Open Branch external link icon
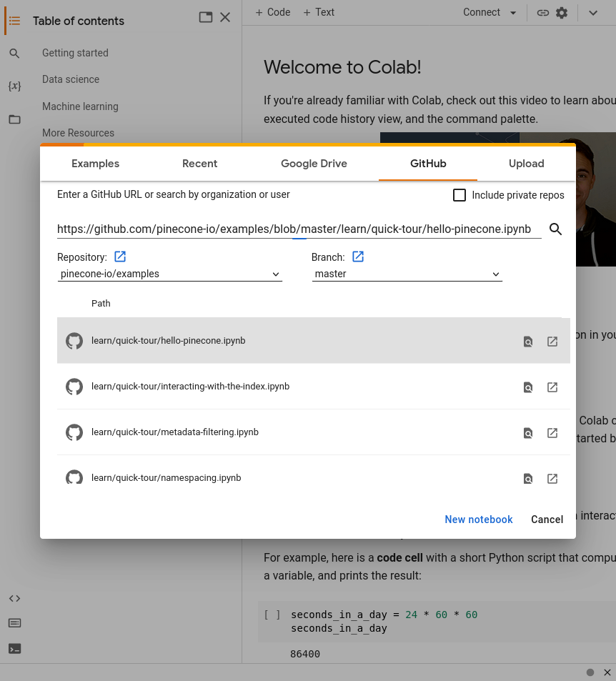The height and width of the screenshot is (681, 616). pyautogui.click(x=358, y=257)
